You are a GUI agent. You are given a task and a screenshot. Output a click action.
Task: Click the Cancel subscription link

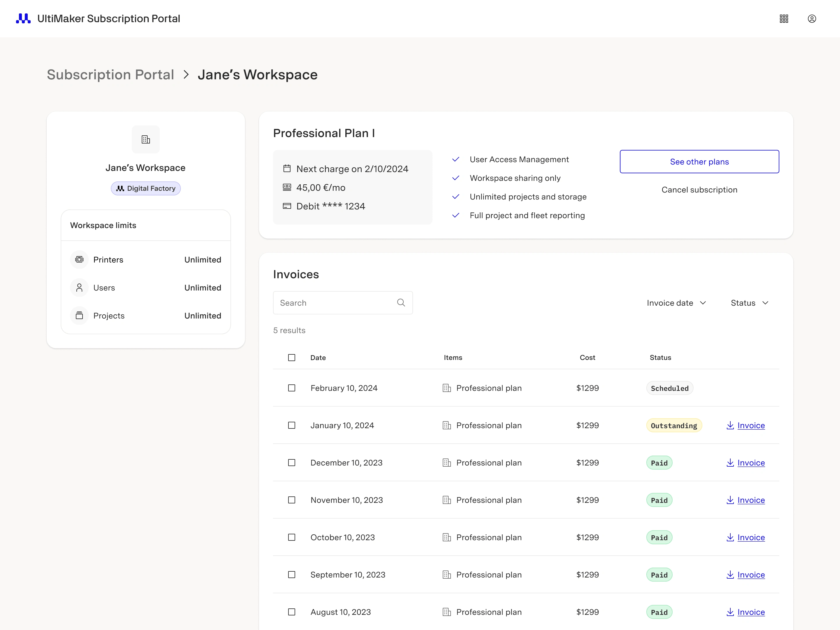700,189
